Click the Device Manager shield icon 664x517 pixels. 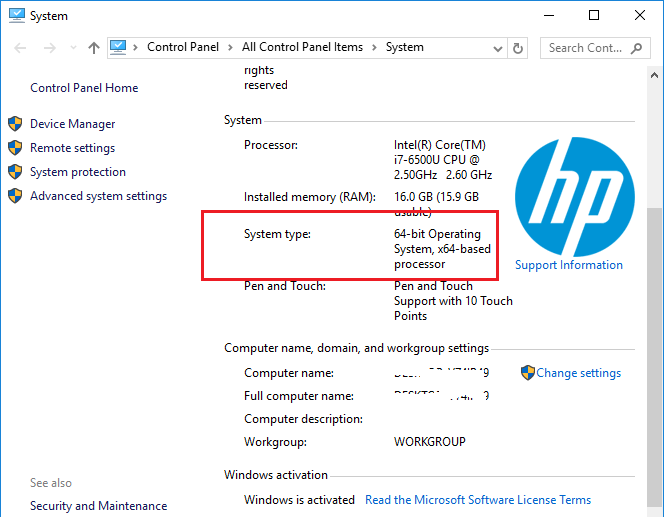coord(15,124)
